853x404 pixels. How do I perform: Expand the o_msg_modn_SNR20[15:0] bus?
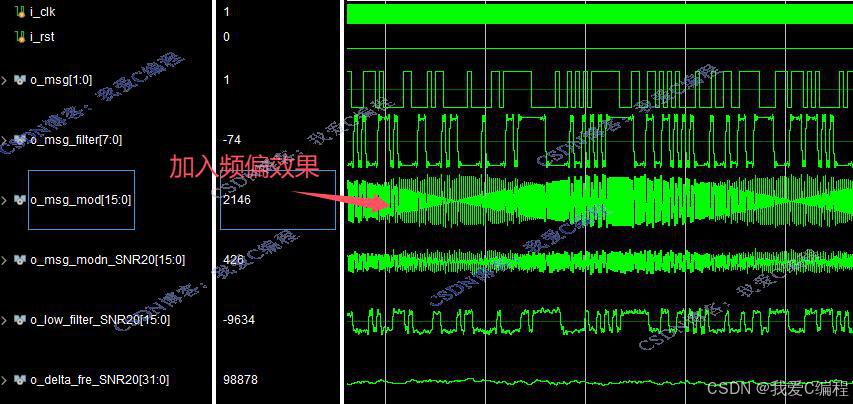pos(4,260)
